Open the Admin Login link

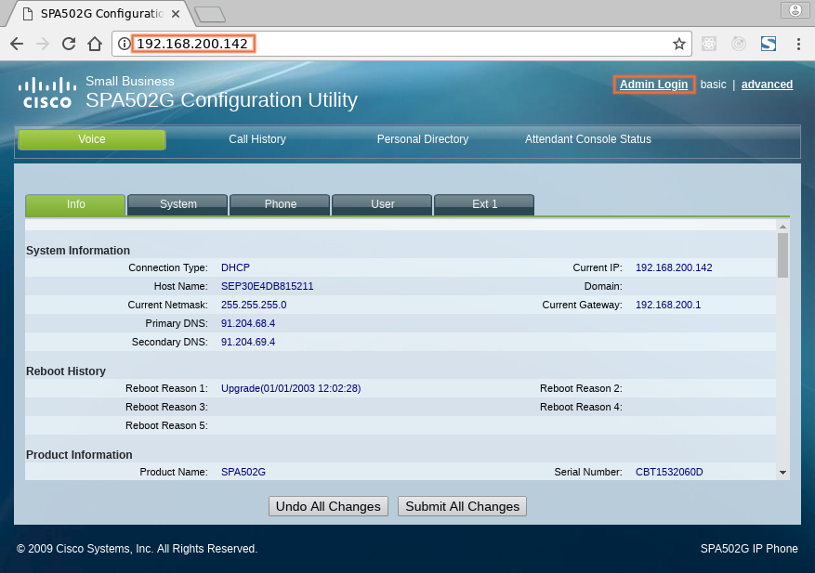click(x=654, y=84)
